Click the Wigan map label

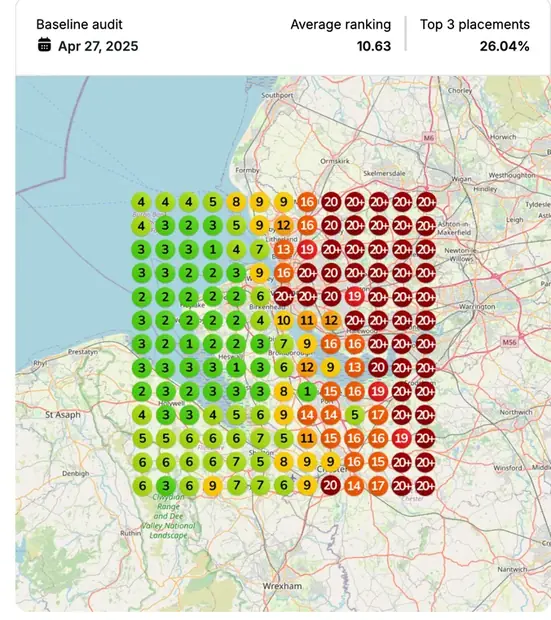point(461,179)
